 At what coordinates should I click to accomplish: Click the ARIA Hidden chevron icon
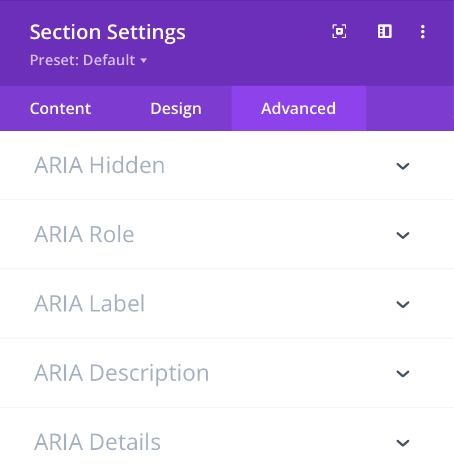coord(403,166)
